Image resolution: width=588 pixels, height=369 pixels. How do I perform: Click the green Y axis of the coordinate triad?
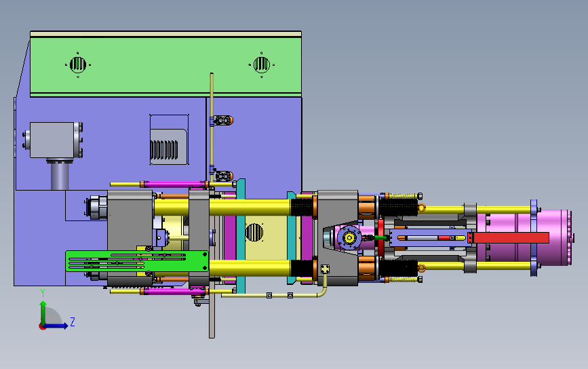click(43, 312)
